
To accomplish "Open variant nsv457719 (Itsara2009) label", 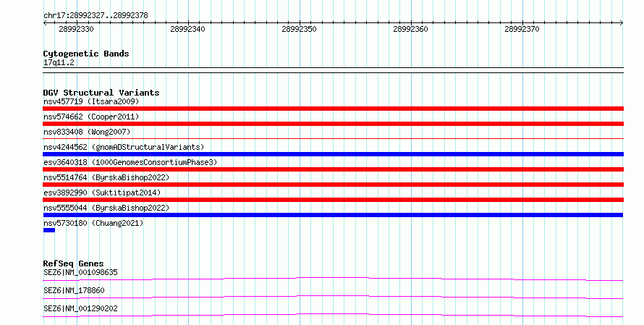I will 91,101.
